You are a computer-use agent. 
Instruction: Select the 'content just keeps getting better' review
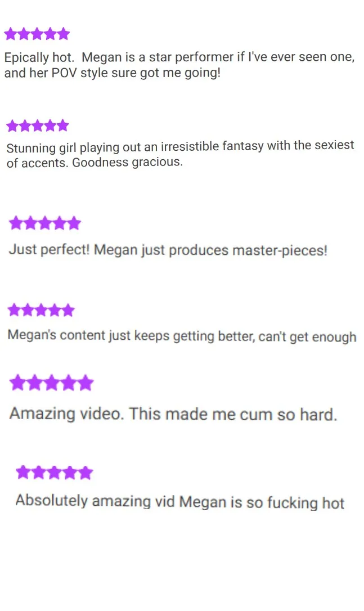pyautogui.click(x=182, y=336)
